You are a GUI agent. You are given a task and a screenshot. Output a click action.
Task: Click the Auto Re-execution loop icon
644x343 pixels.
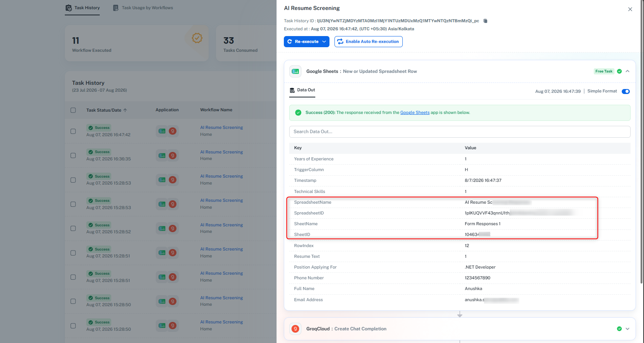click(340, 41)
